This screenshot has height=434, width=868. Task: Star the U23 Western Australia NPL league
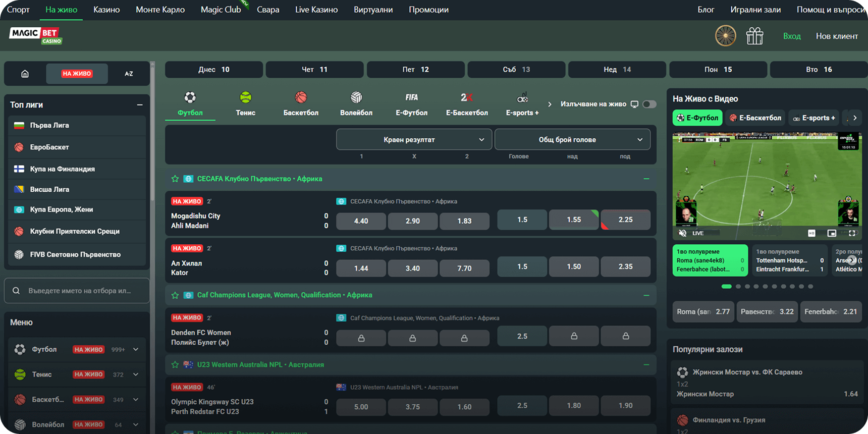pos(175,364)
